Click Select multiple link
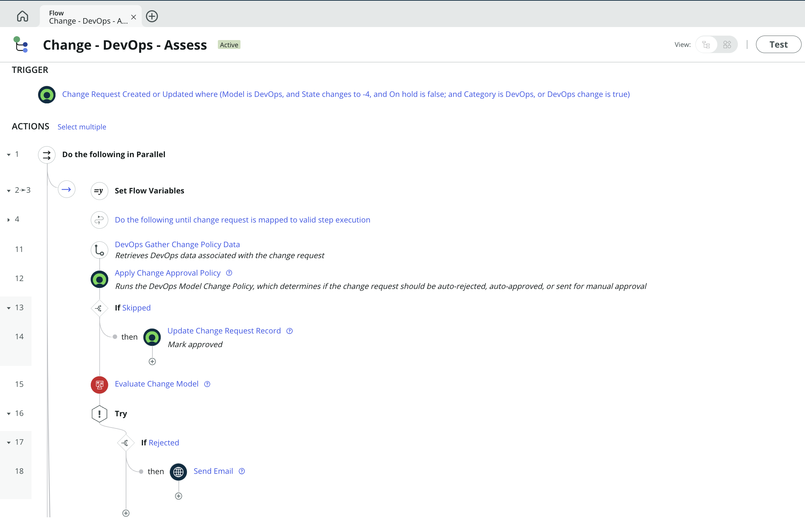The width and height of the screenshot is (805, 532). point(82,127)
